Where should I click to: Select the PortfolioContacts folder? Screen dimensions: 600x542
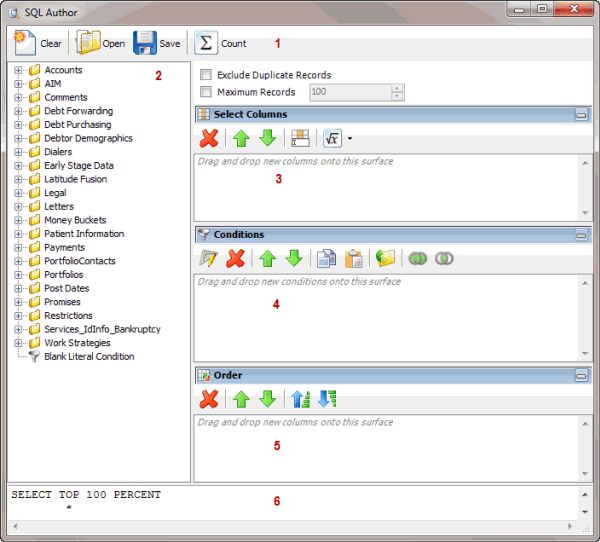pos(80,261)
